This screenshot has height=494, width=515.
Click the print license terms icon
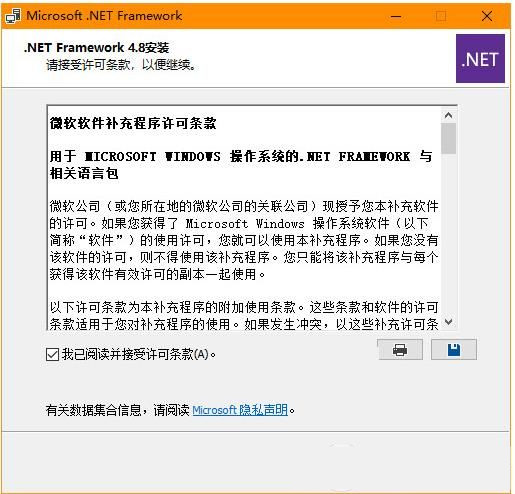click(x=400, y=350)
